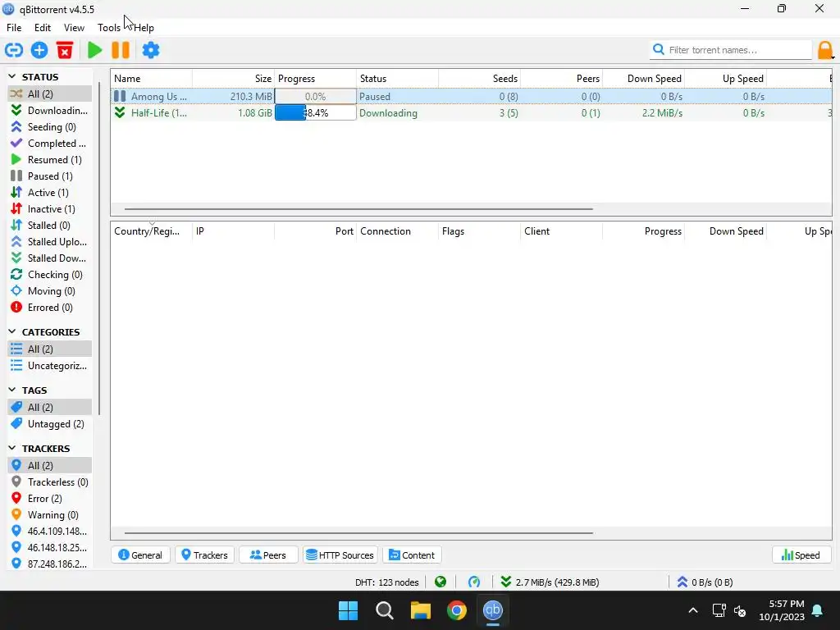Toggle alternative speed limits speedometer icon
This screenshot has height=630, width=840.
(x=474, y=582)
